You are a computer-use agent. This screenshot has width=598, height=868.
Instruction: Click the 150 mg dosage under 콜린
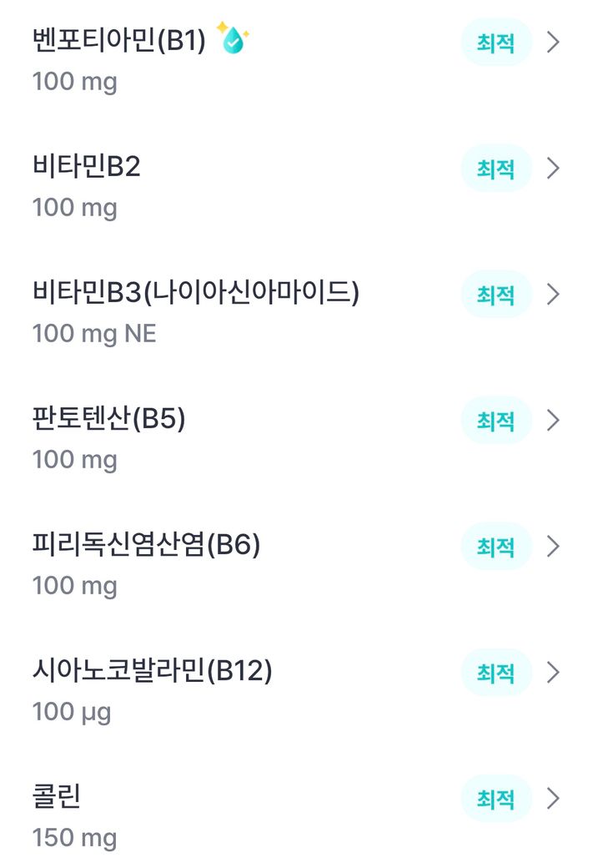pos(74,838)
